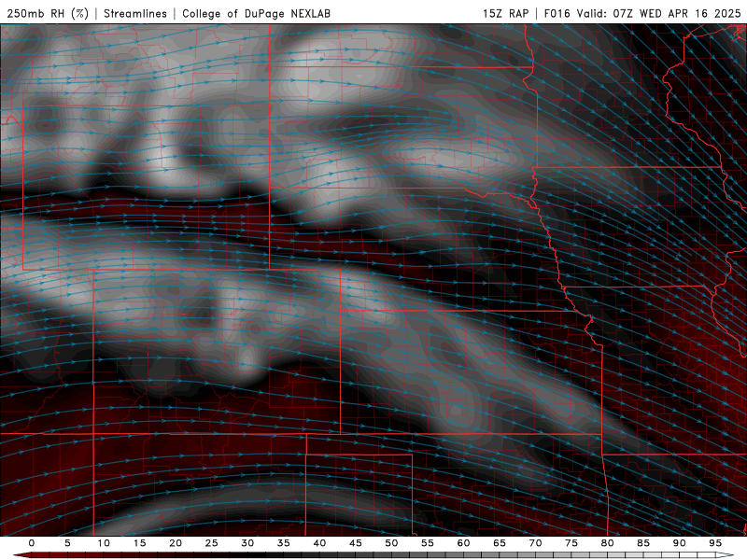Click the "15Z RAP" model run label
Image resolution: width=747 pixels, height=560 pixels.
pyautogui.click(x=505, y=13)
